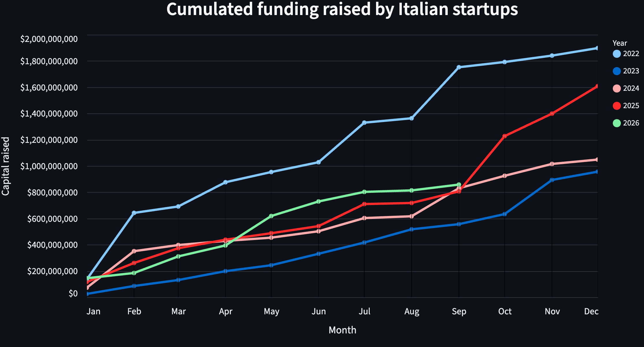Screen dimensions: 644x347
Task: Click the 2026 May green data point
Action: 271,216
